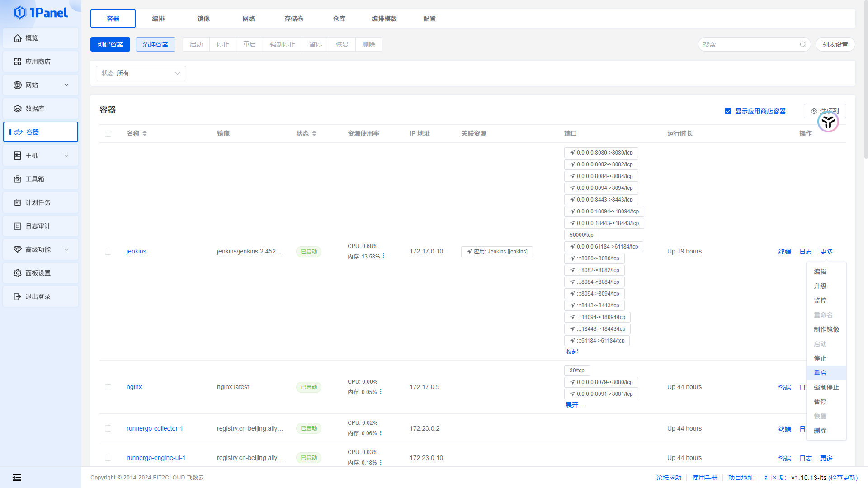
Task: Open Jenkins app association tag
Action: 497,252
